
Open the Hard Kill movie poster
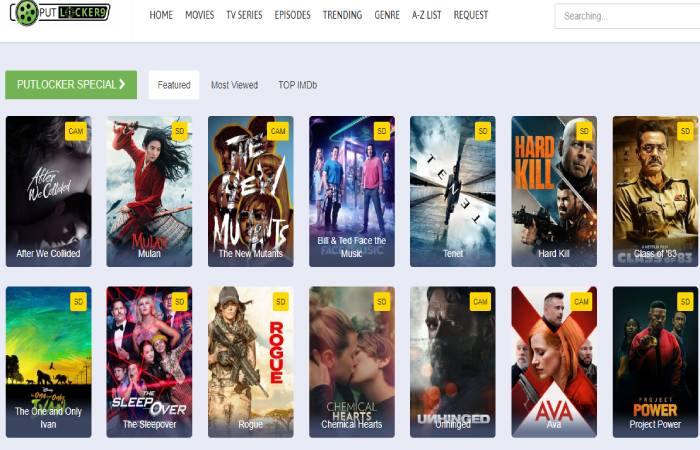click(x=554, y=192)
